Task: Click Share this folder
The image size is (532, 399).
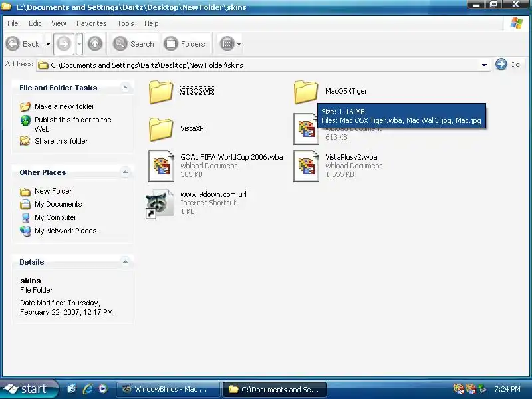Action: (x=61, y=141)
